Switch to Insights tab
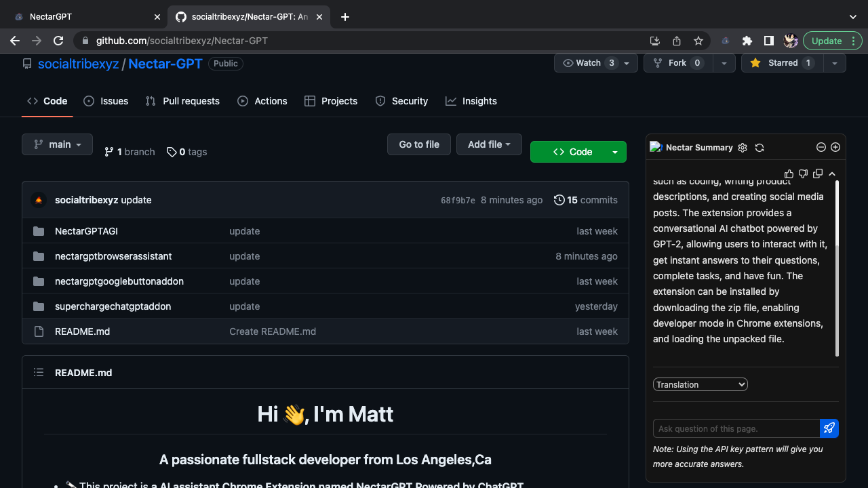 point(471,101)
